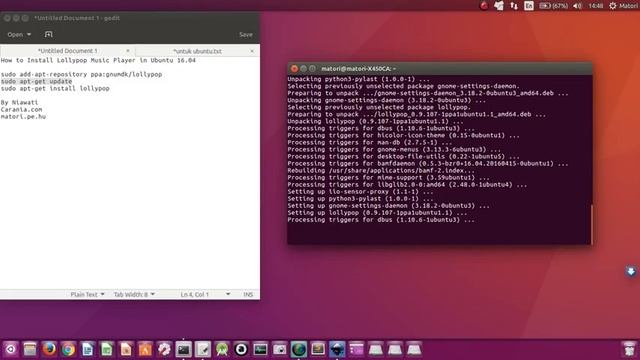Open the Trash in the dock
The image size is (640, 360).
pos(629,349)
